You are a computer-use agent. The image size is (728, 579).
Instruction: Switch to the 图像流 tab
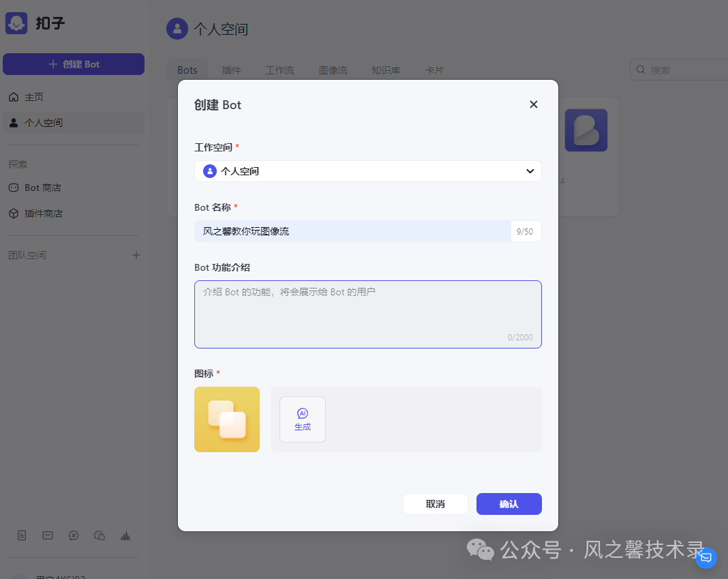coord(333,70)
